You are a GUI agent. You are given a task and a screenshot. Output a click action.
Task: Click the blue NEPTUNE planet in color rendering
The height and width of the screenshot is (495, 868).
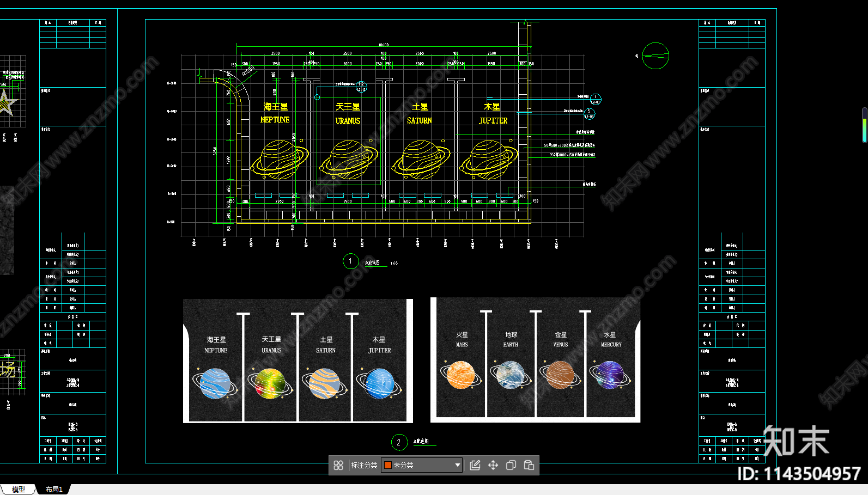click(x=215, y=383)
